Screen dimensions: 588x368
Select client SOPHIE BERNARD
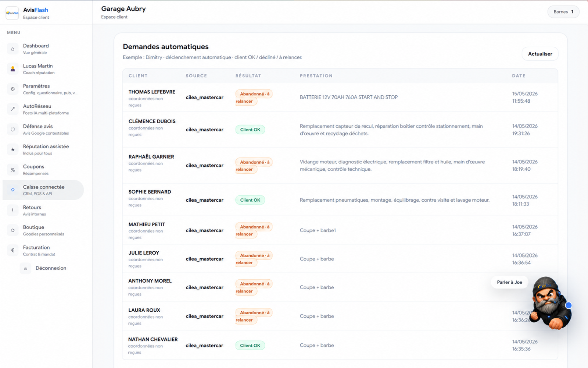150,192
